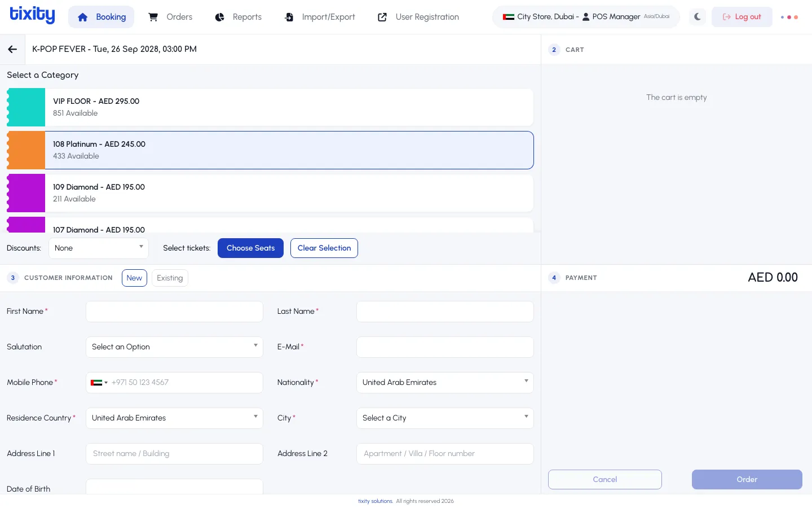Open tixity solutions footer link
The image size is (812, 508).
376,501
